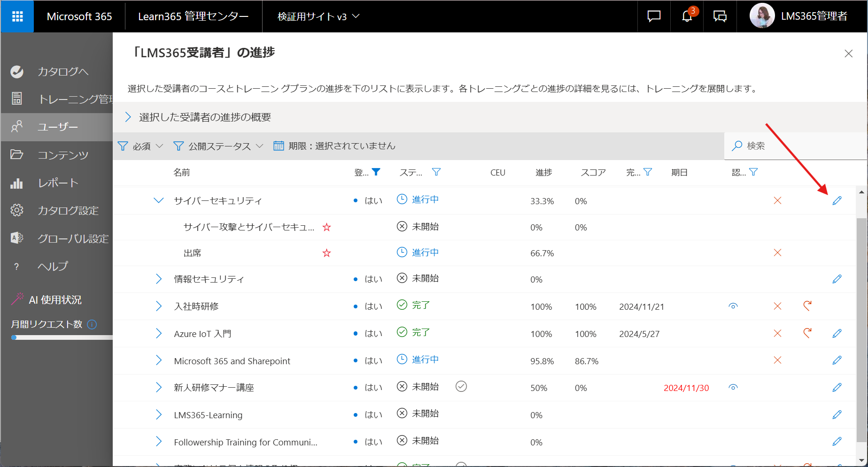The height and width of the screenshot is (467, 868).
Task: View certificate eye icon for 入社時研修
Action: (733, 306)
